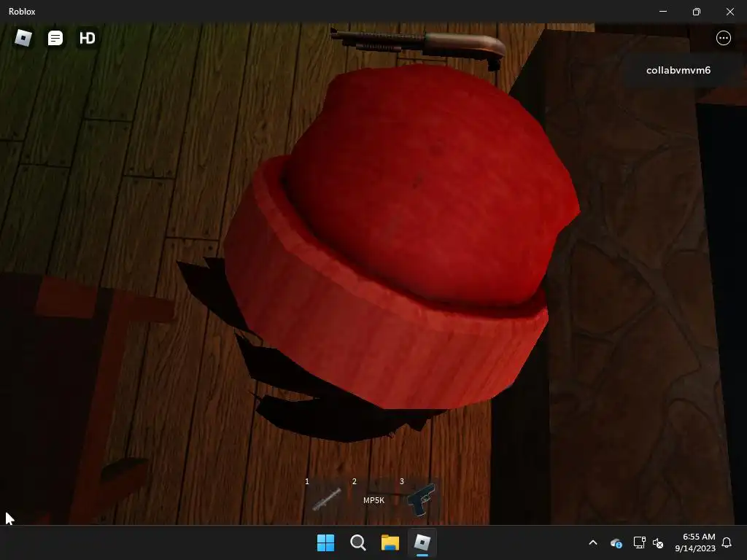
Task: Click the muted volume tray icon
Action: coord(658,542)
